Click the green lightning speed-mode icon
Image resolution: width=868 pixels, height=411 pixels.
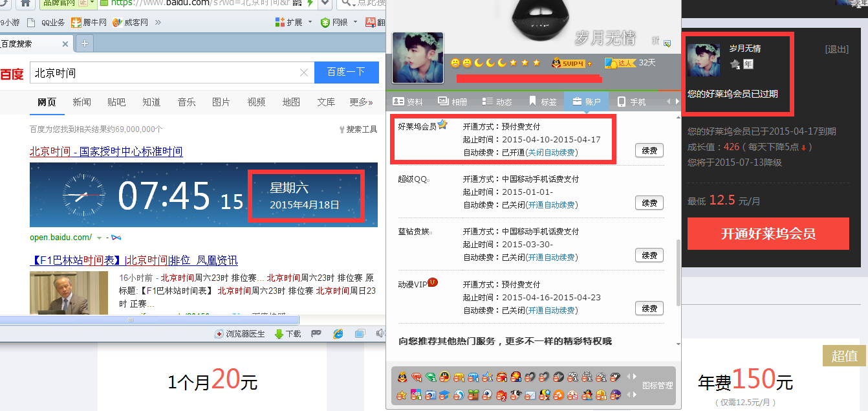(310, 3)
